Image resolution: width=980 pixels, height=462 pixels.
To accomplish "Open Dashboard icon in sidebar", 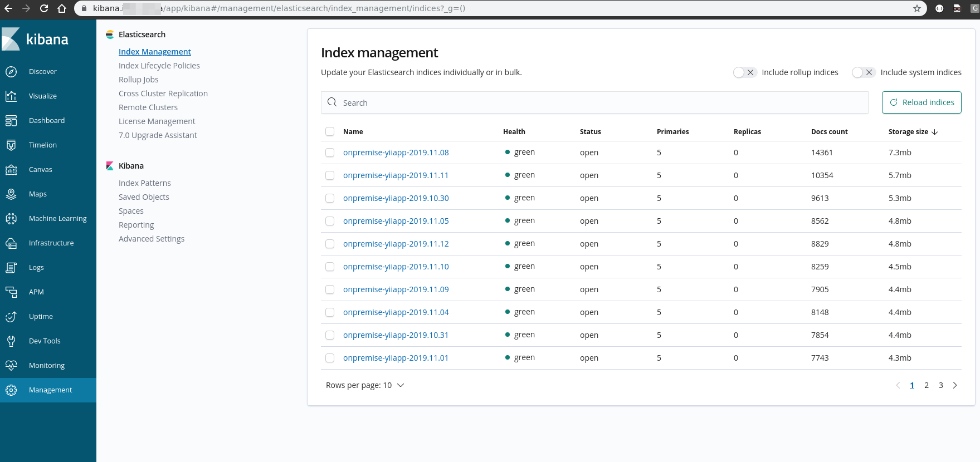I will 11,120.
